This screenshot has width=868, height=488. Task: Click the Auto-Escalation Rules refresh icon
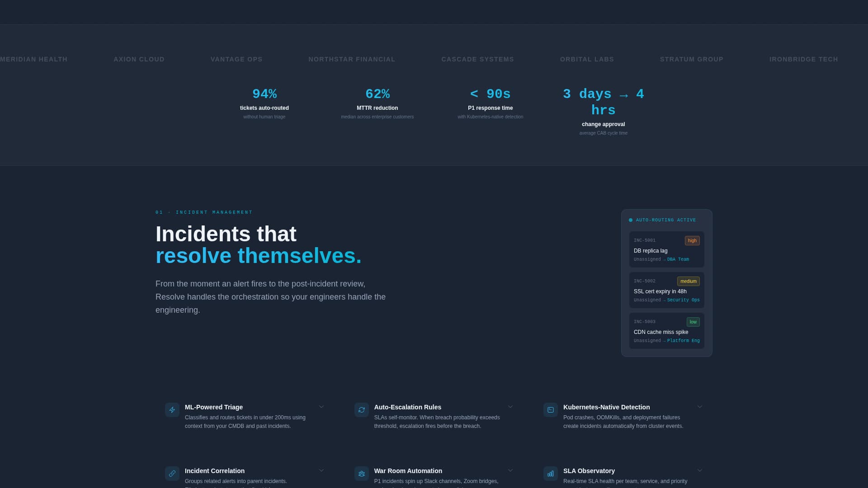pyautogui.click(x=361, y=410)
